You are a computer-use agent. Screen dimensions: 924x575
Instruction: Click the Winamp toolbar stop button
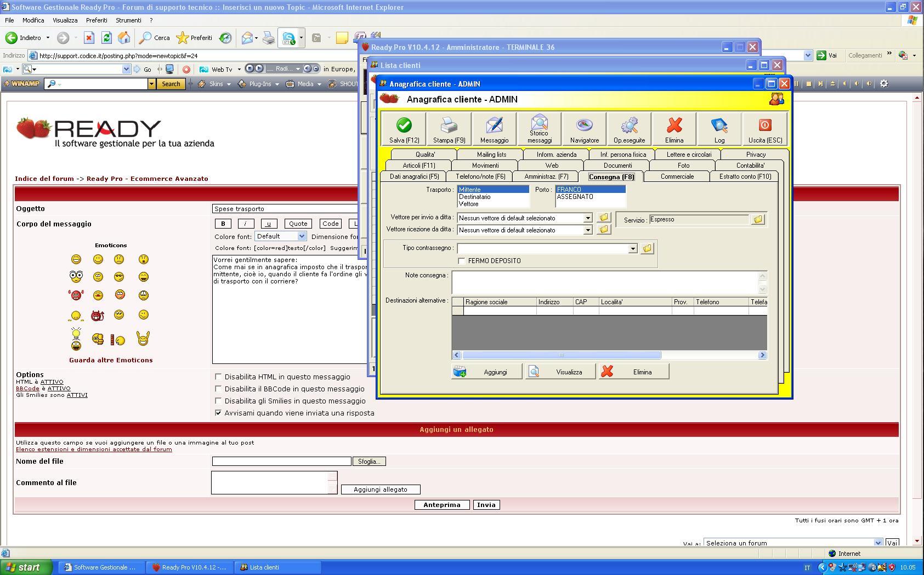click(808, 84)
